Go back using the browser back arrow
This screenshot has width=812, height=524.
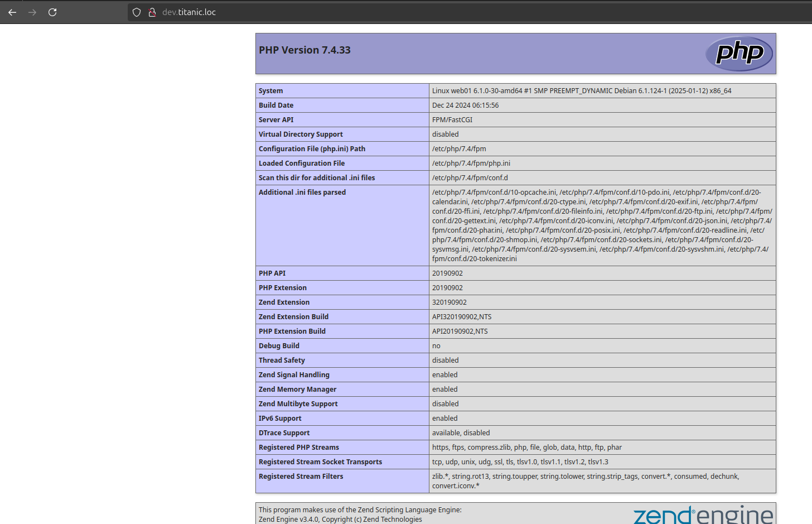(12, 12)
